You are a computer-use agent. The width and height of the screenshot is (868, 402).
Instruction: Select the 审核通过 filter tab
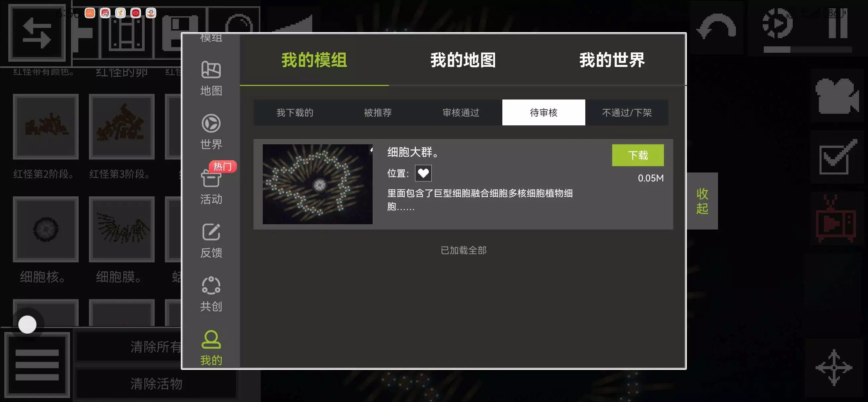[461, 112]
